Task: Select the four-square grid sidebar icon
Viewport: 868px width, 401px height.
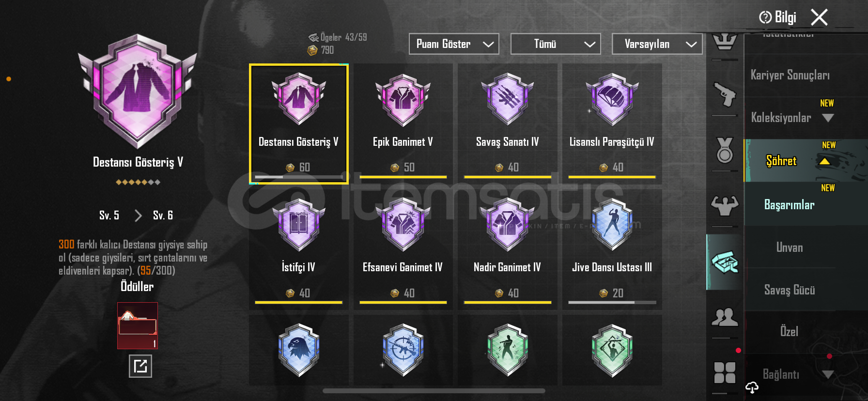Action: tap(725, 372)
